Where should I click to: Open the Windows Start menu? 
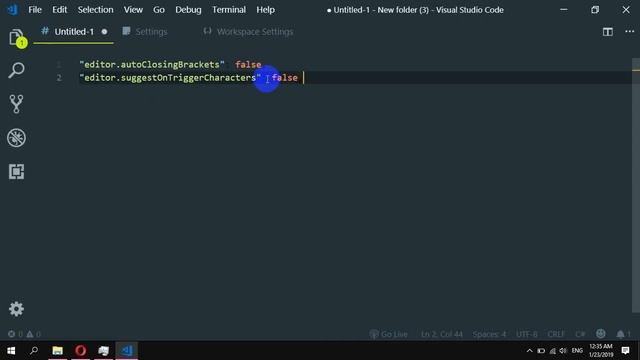(11, 351)
